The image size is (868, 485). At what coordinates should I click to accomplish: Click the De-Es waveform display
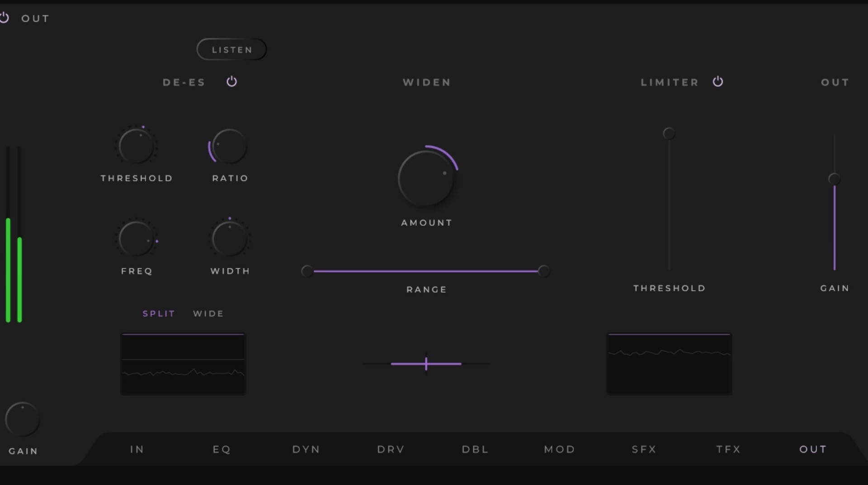tap(183, 364)
